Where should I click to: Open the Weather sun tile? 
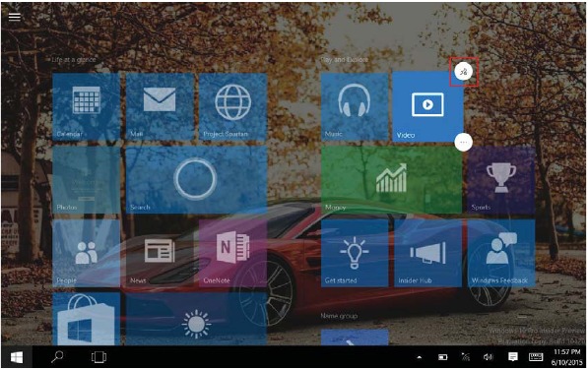pos(197,319)
